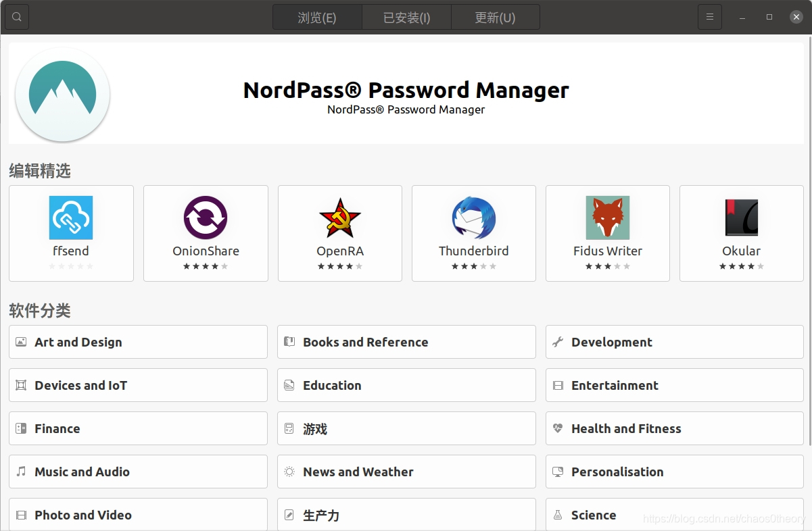Click the Entertainment film icon
The image size is (812, 531).
(x=558, y=385)
